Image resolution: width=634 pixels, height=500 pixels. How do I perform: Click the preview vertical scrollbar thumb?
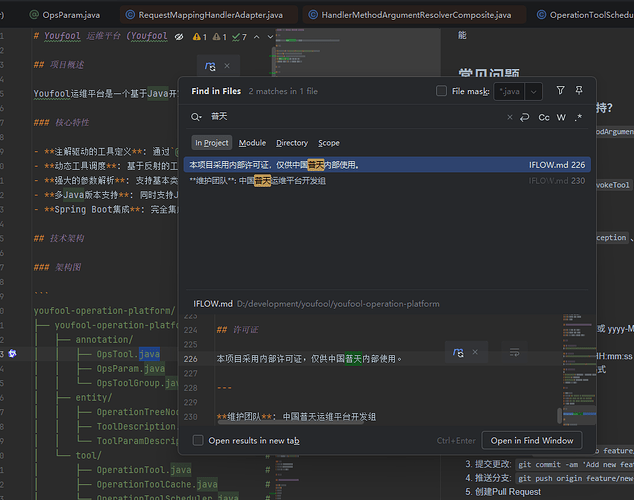point(560,416)
